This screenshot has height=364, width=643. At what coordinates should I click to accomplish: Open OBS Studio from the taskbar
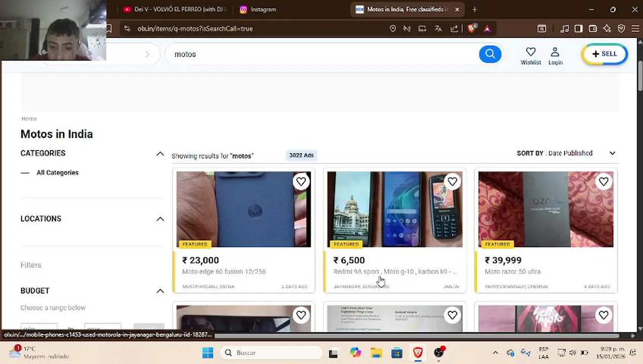tap(439, 353)
